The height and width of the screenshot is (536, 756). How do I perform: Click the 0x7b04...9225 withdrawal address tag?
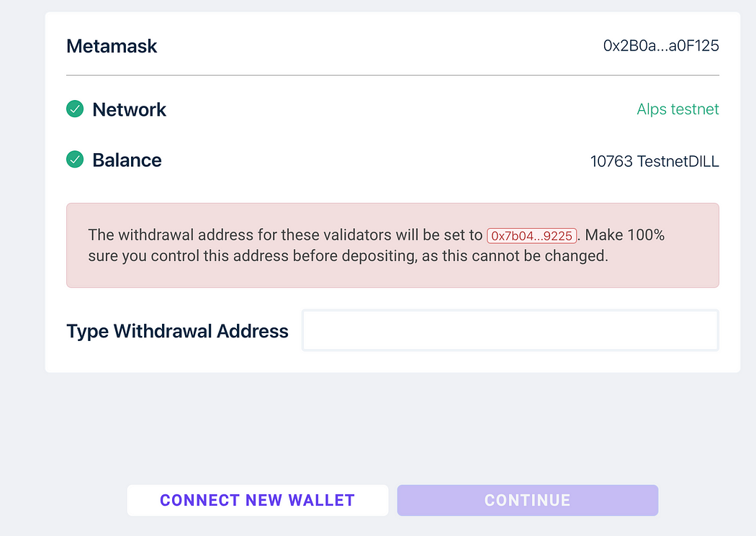pos(532,236)
